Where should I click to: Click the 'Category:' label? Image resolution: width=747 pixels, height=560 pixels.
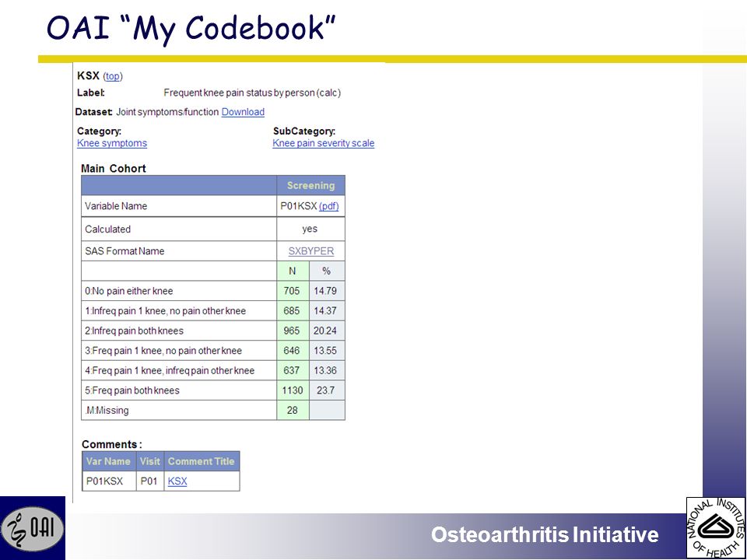99,131
